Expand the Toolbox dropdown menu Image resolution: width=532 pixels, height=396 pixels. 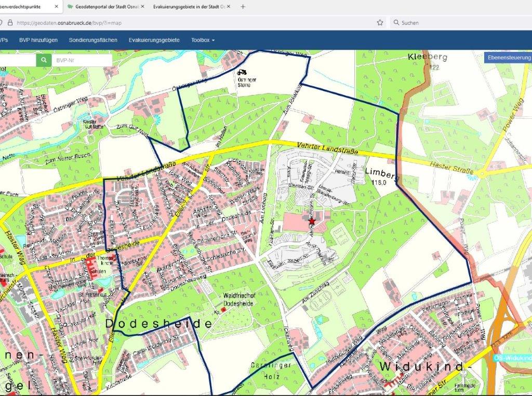pyautogui.click(x=203, y=40)
